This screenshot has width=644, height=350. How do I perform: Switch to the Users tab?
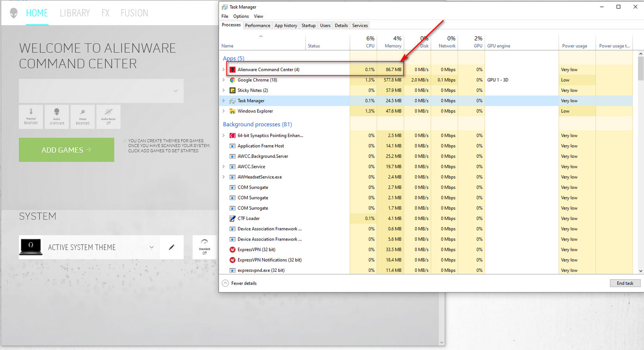click(325, 25)
